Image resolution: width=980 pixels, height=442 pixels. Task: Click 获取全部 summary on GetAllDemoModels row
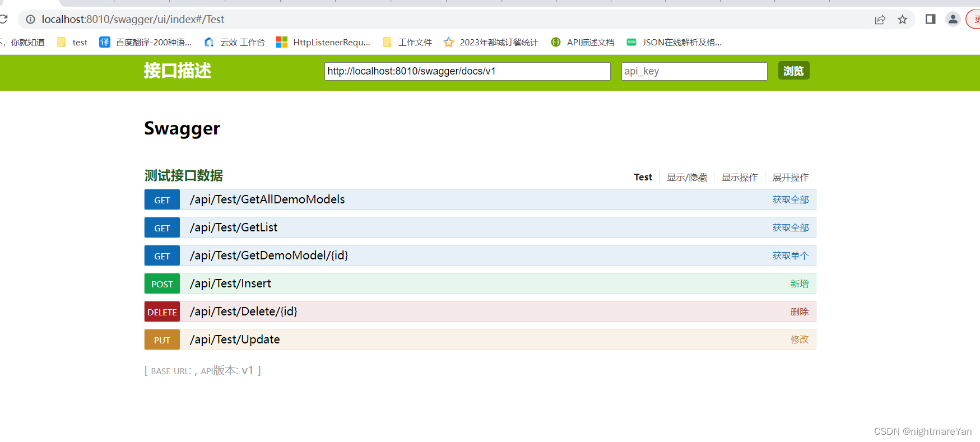point(791,200)
